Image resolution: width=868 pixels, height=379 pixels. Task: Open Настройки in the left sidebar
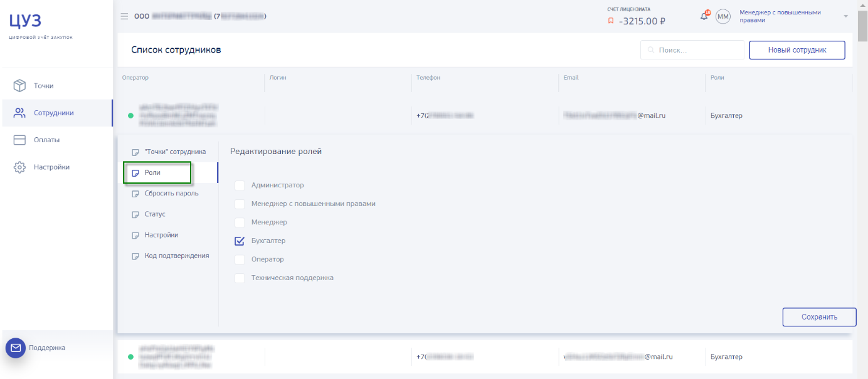coord(56,167)
